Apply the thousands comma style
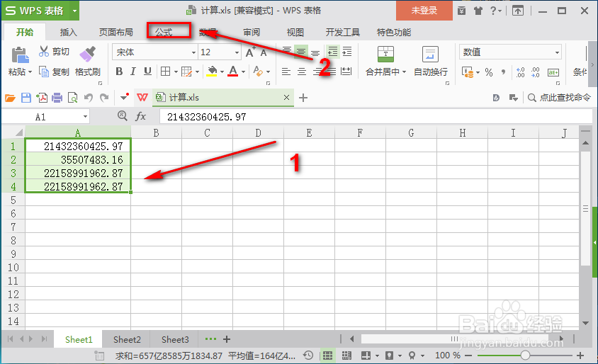Screen dimensions: 598x364 tap(504, 72)
